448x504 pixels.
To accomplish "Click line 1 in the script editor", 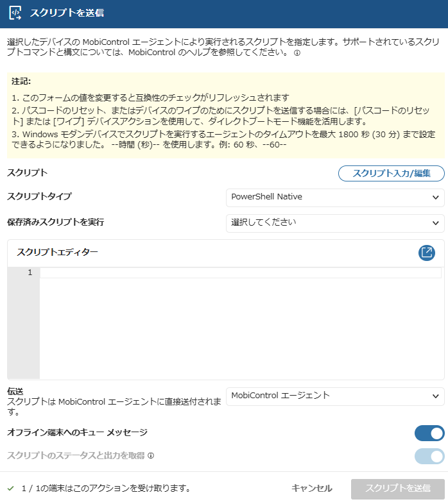I will pyautogui.click(x=241, y=273).
